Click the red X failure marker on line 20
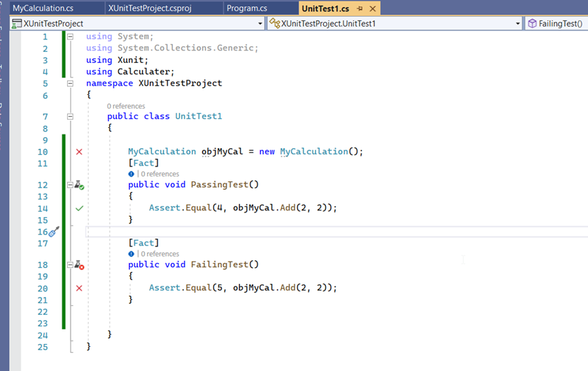This screenshot has width=588, height=371. click(x=79, y=288)
